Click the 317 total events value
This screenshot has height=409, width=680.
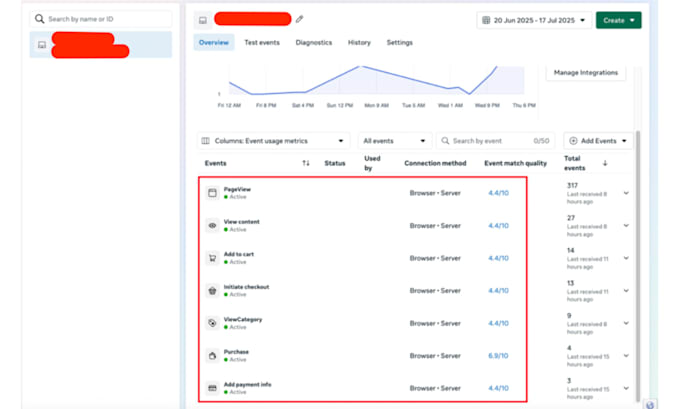[572, 185]
